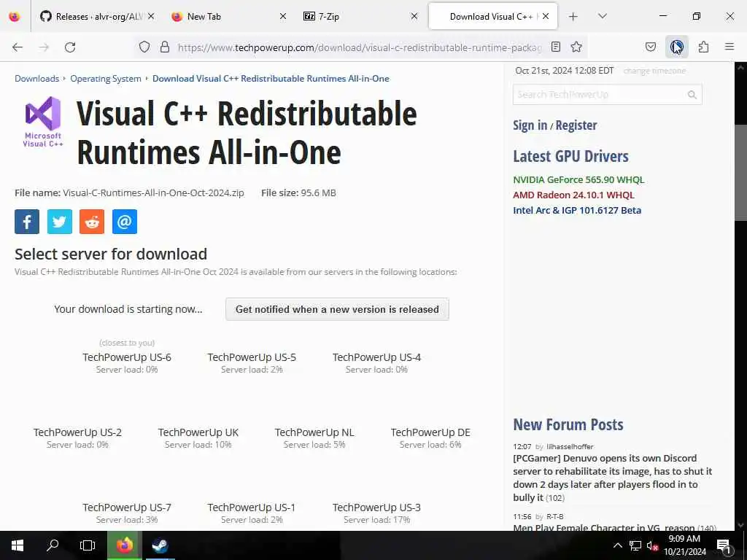The height and width of the screenshot is (560, 747).
Task: Click the page vertical scrollbar thumb
Action: tap(741, 171)
